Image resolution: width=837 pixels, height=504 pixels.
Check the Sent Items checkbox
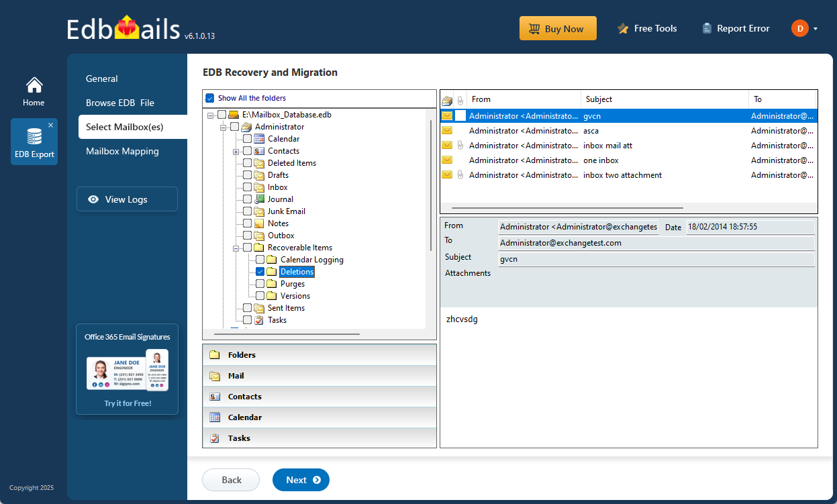(x=247, y=308)
